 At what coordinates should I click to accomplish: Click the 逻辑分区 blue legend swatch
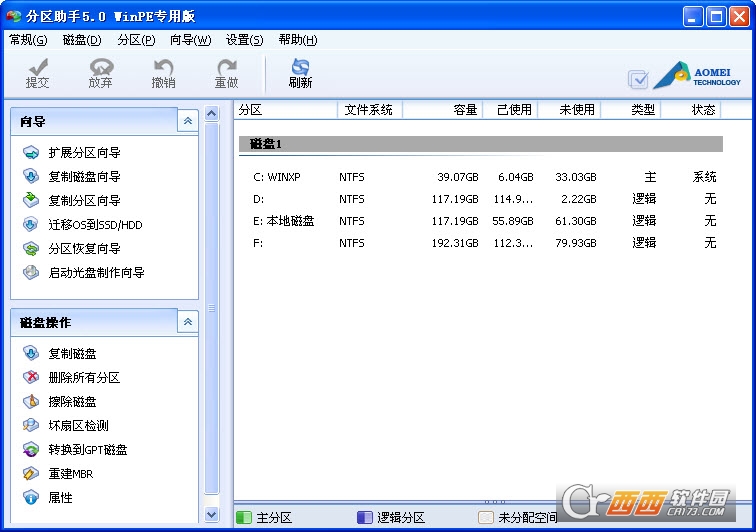click(365, 518)
